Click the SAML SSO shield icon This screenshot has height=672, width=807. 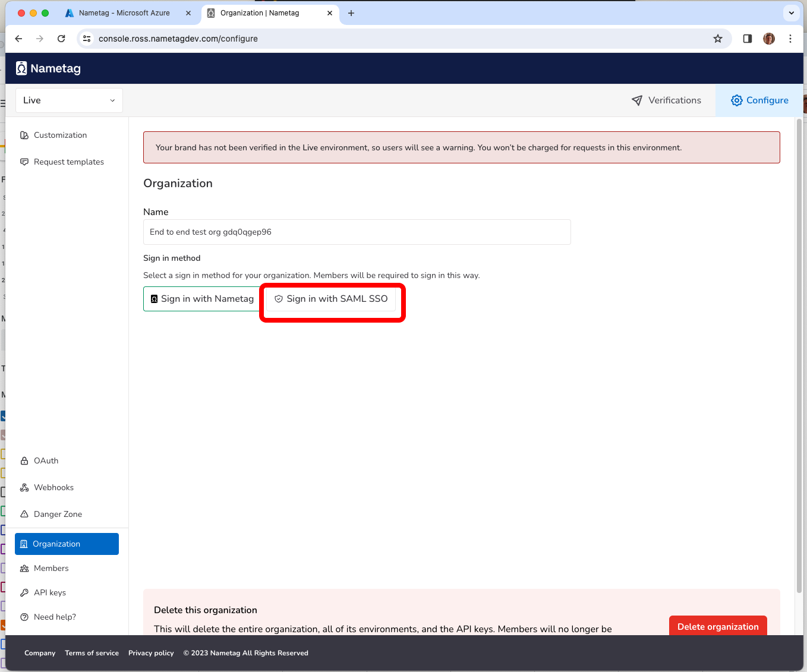pos(279,299)
